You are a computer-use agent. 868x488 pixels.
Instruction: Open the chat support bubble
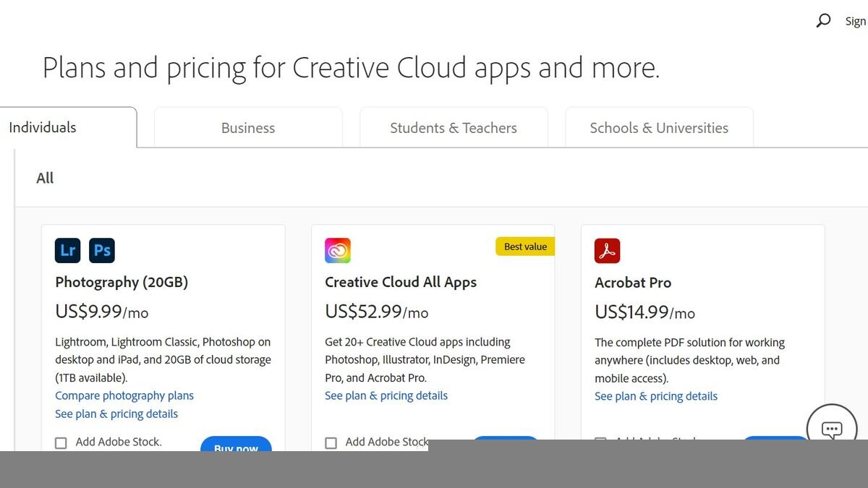point(832,429)
